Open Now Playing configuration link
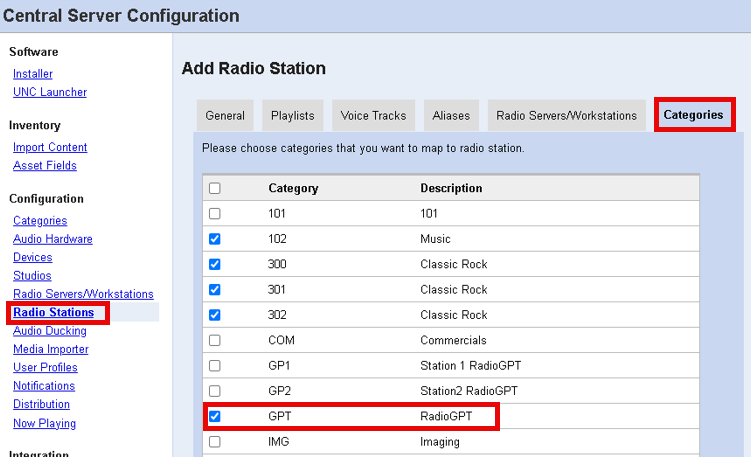This screenshot has height=457, width=751. [x=44, y=423]
